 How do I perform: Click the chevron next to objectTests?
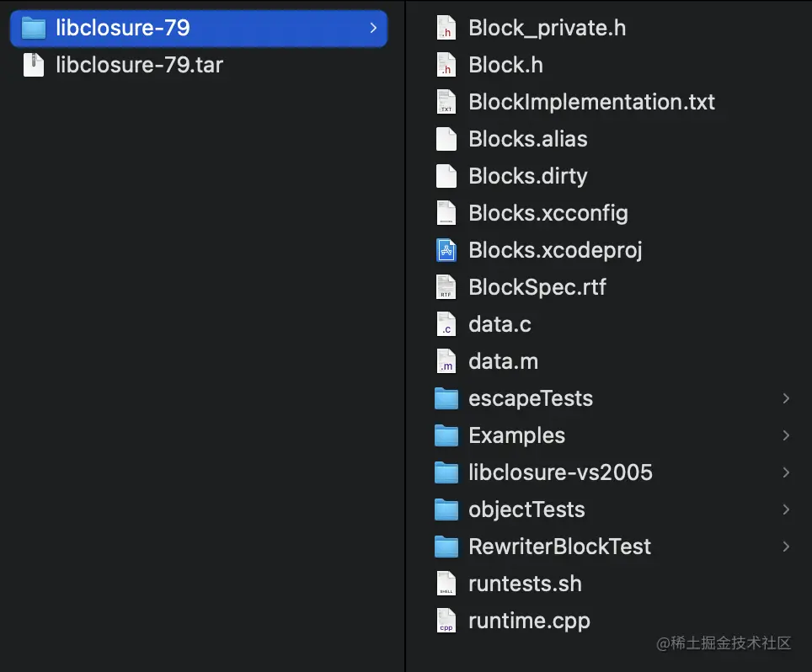coord(785,509)
